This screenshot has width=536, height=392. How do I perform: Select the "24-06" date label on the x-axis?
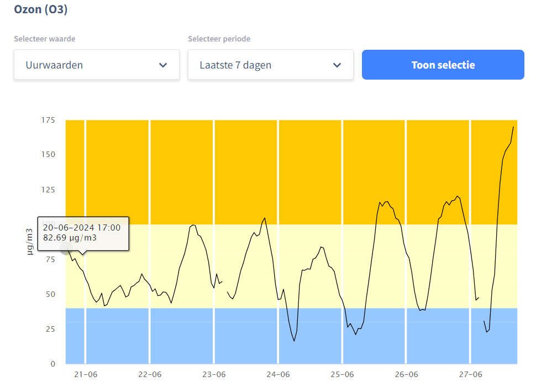point(278,374)
